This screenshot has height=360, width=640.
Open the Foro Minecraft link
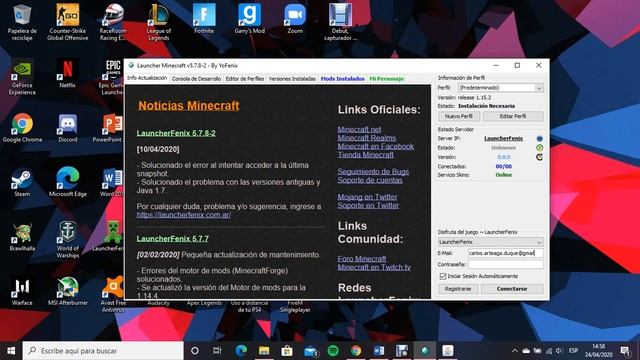[362, 259]
